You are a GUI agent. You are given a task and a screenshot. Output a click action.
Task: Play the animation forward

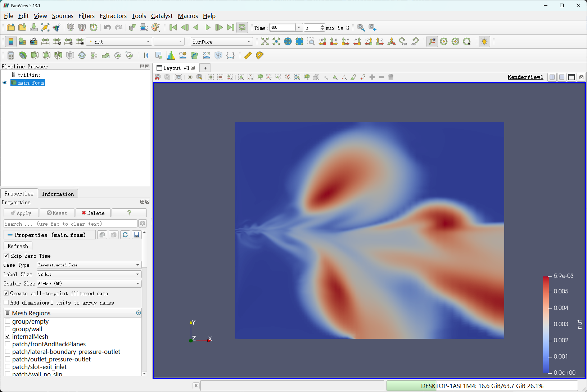[x=208, y=28]
